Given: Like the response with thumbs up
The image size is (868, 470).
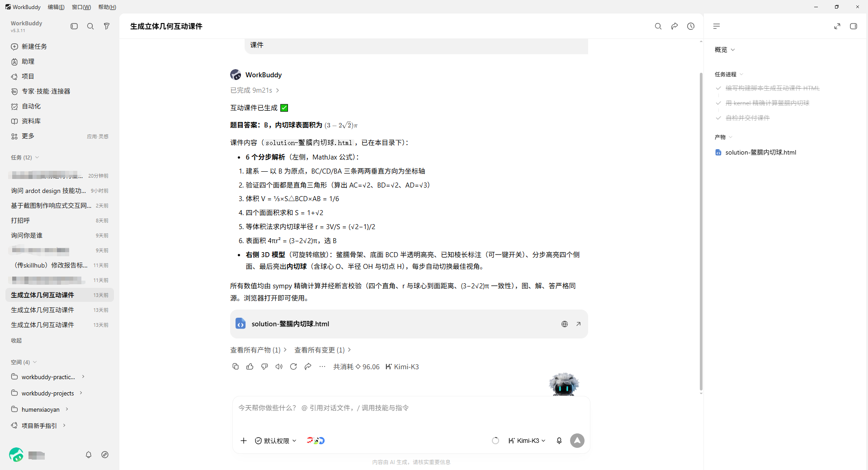Looking at the screenshot, I should 250,367.
